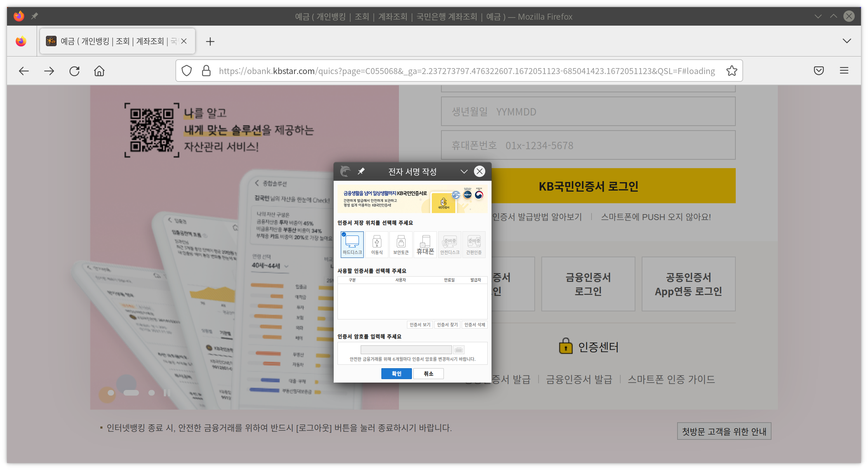Image resolution: width=868 pixels, height=470 pixels.
Task: Click 공동인증서 App연동 로그인 button
Action: pyautogui.click(x=688, y=284)
